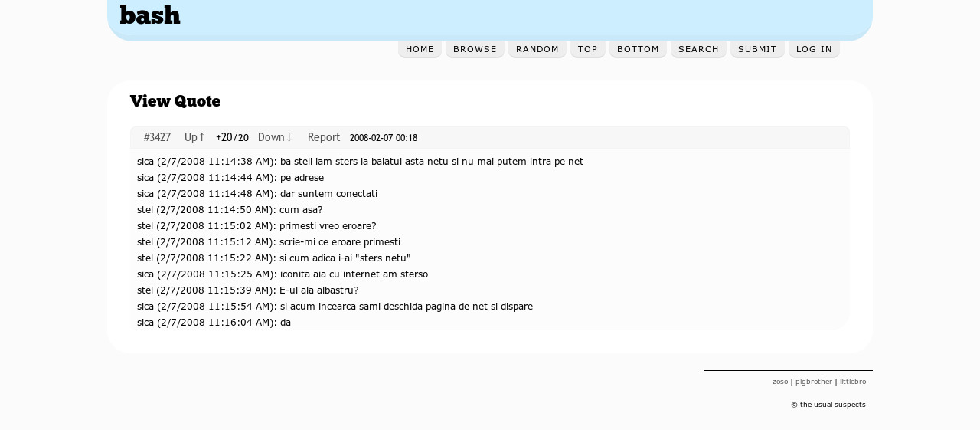Click the line "si acum incearca sami deschida"
The height and width of the screenshot is (430, 980).
pyautogui.click(x=335, y=307)
